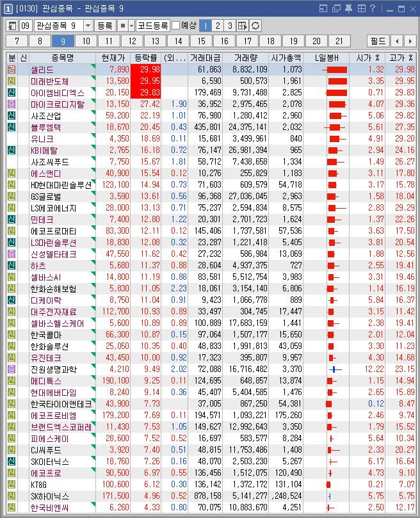Select the 한화솔루션 stock name
This screenshot has width=420, height=518.
point(49,346)
